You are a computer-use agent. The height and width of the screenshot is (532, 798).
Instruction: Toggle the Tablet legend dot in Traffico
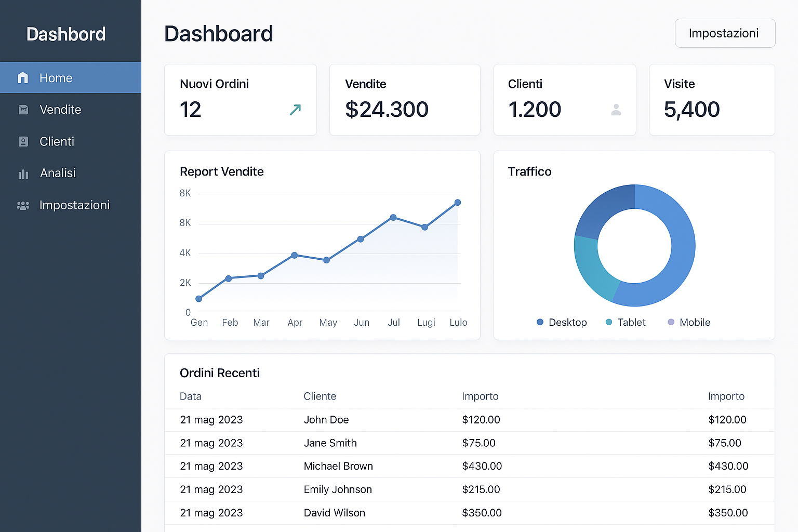coord(609,322)
